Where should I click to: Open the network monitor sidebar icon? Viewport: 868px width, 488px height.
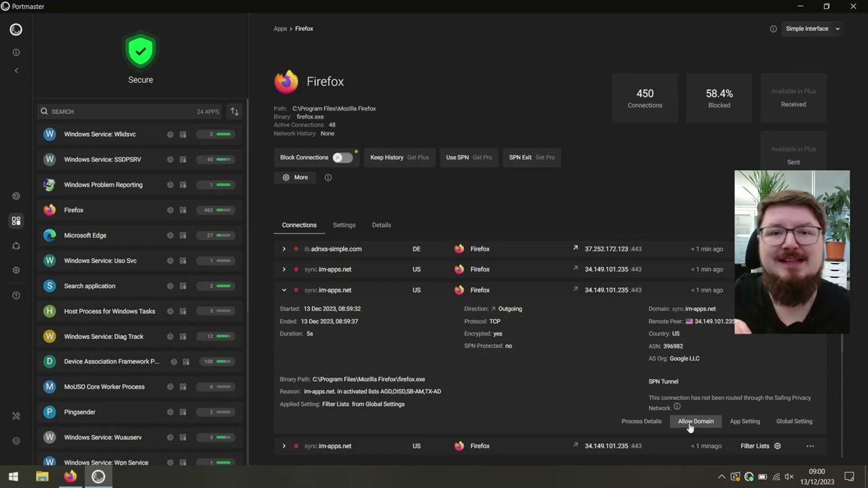coord(16,196)
